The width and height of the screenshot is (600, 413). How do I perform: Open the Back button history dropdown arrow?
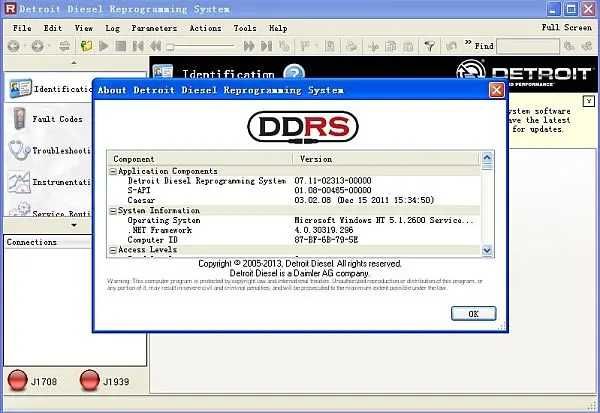[24, 46]
